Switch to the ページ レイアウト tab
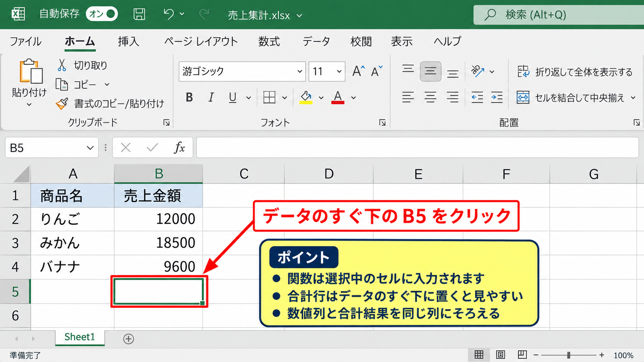Screen dimensions: 644x362 pos(201,41)
